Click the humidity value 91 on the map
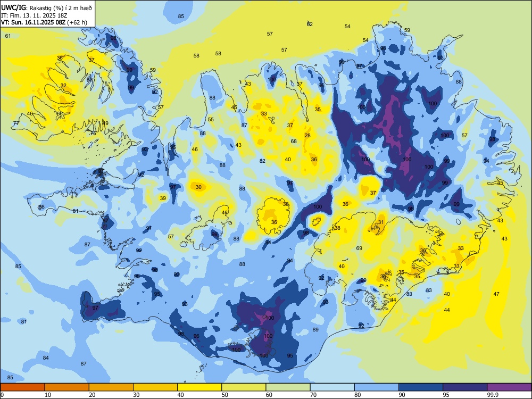This screenshot has height=399, width=532. [149, 228]
